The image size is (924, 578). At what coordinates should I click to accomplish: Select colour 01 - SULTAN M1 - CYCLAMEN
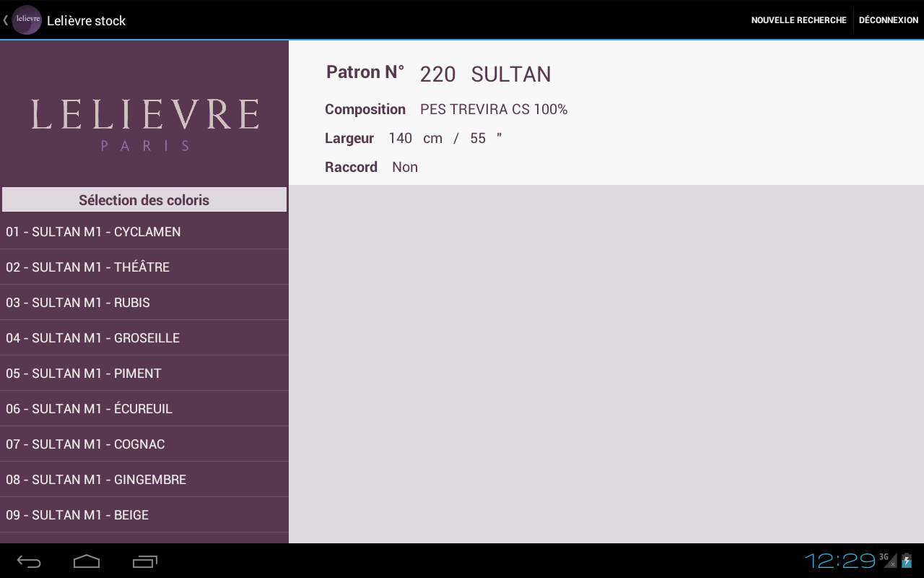[x=144, y=232]
